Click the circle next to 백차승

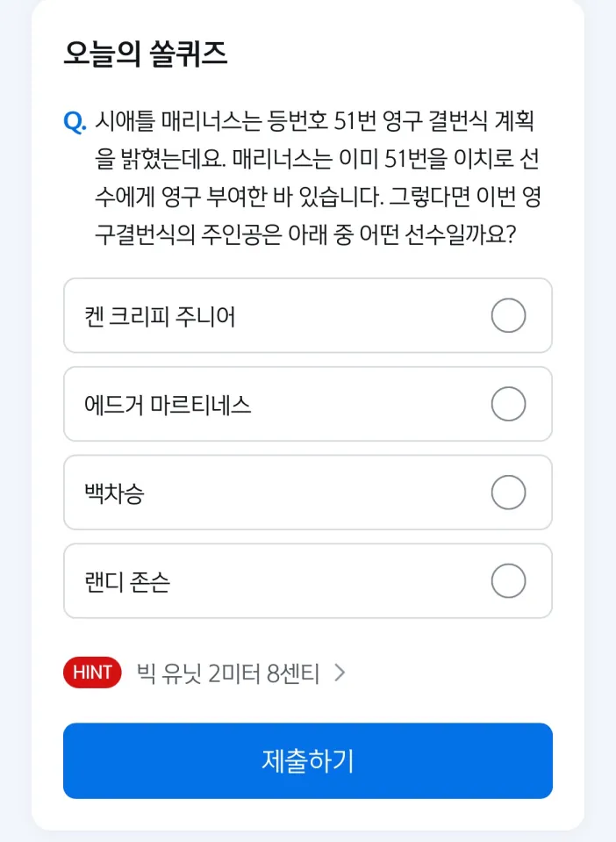[509, 493]
